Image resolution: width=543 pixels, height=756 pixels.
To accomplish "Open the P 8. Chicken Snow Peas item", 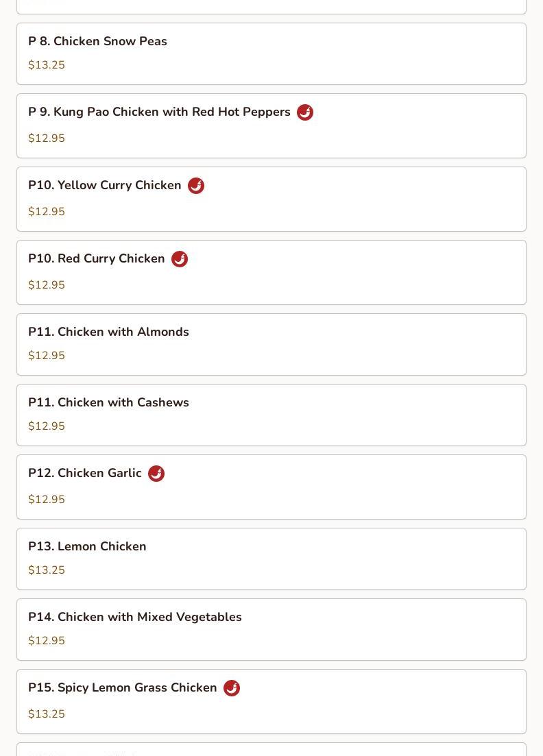I will click(x=271, y=54).
